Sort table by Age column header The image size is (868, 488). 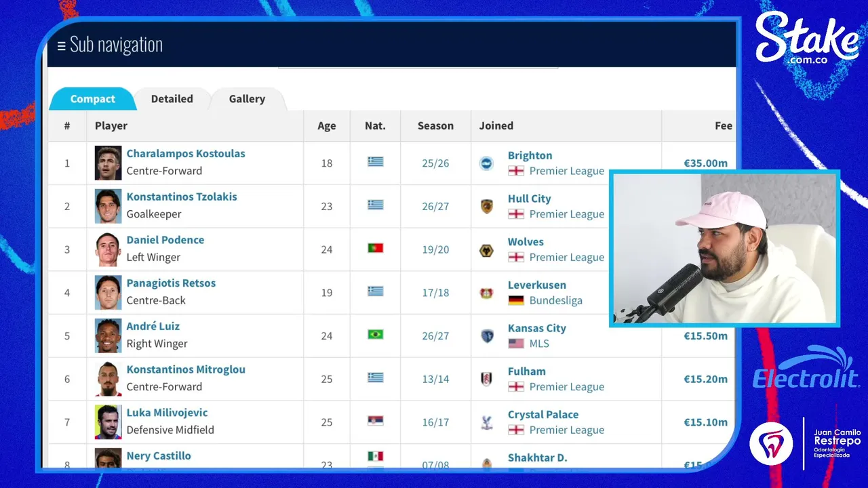pyautogui.click(x=327, y=125)
